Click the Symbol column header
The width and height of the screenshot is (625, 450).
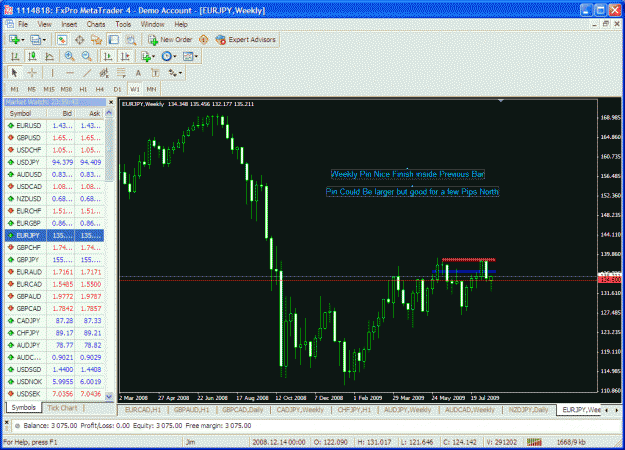click(x=26, y=114)
